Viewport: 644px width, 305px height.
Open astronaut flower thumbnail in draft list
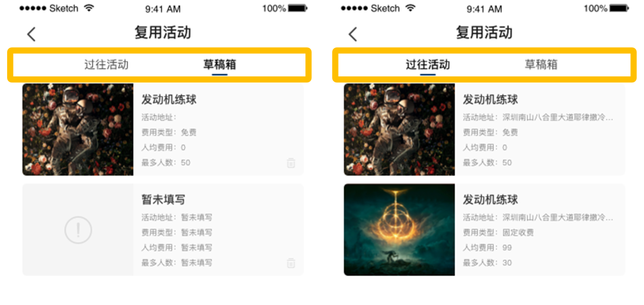coord(78,130)
